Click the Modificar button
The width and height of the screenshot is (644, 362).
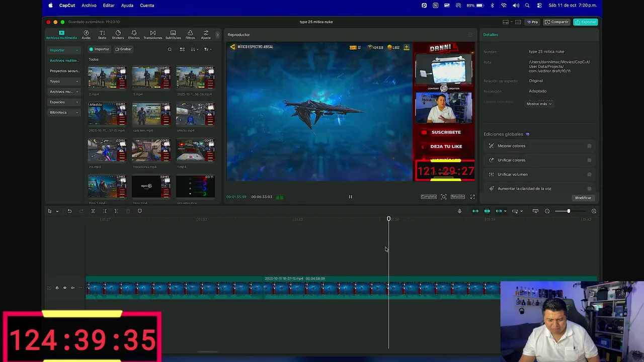point(583,198)
